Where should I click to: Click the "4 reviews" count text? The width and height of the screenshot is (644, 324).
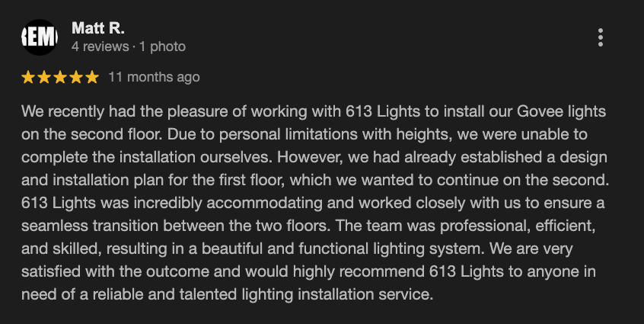click(100, 47)
